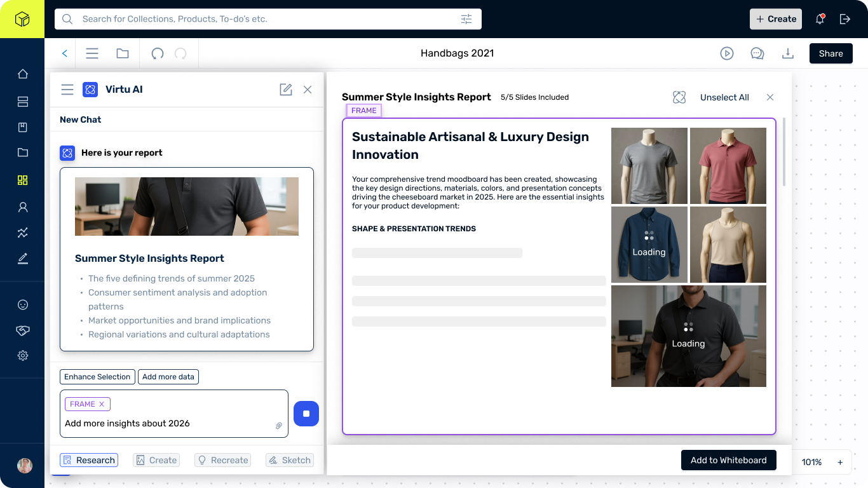Increase zoom with the plus control
The width and height of the screenshot is (868, 488).
click(x=840, y=462)
